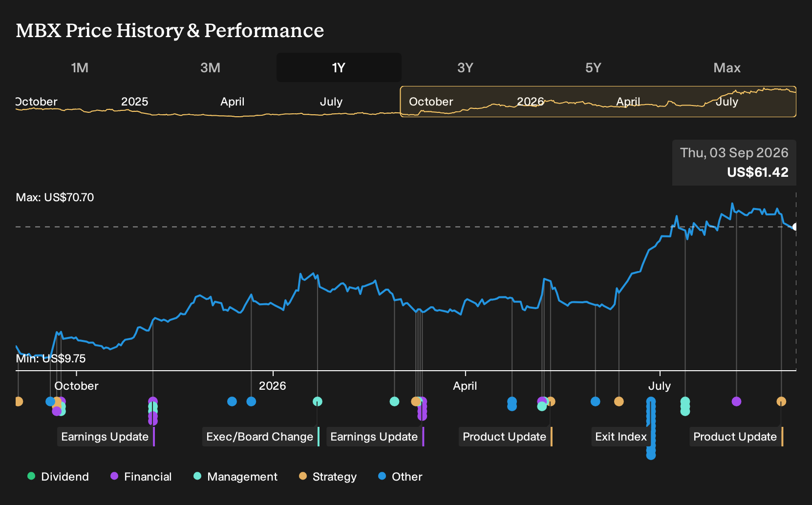The image size is (812, 505).
Task: Click the purple financial marker right of July
Action: [736, 401]
